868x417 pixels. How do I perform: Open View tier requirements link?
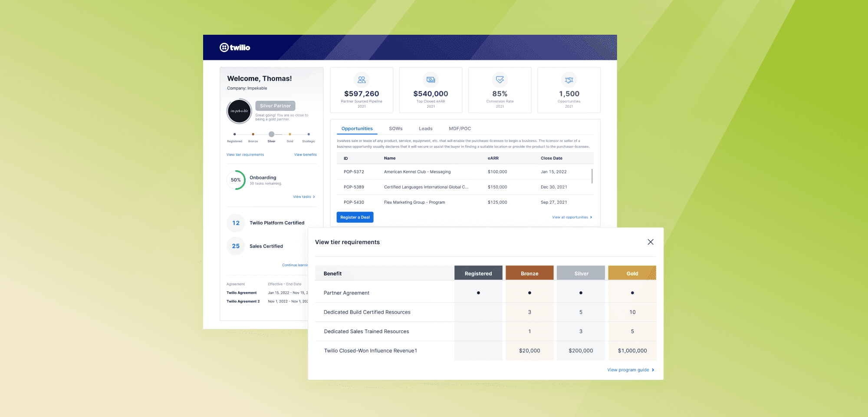pyautogui.click(x=245, y=155)
